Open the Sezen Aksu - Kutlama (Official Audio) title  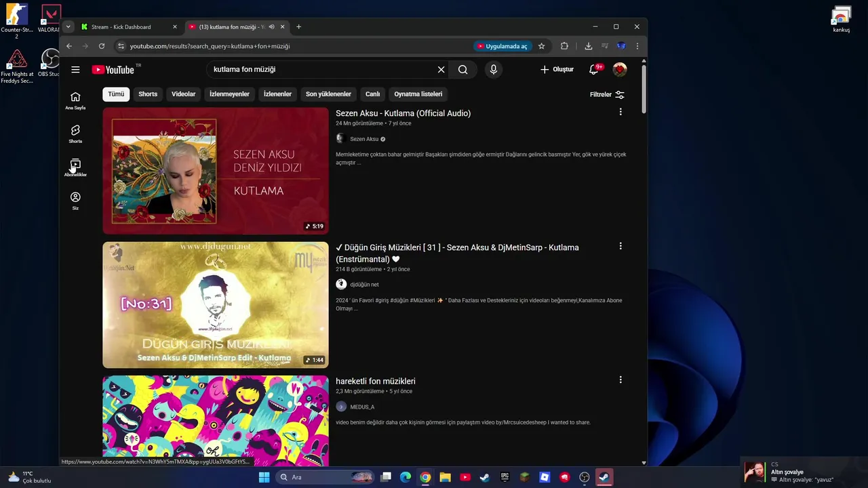[x=403, y=113]
